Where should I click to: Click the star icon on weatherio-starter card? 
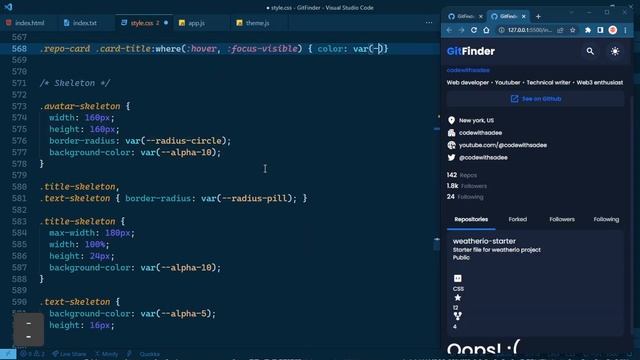tap(458, 298)
